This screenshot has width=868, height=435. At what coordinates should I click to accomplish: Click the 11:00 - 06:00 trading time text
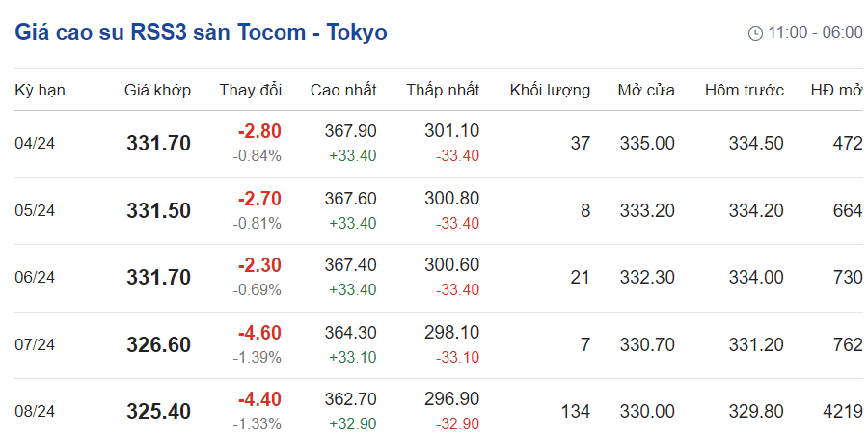815,33
